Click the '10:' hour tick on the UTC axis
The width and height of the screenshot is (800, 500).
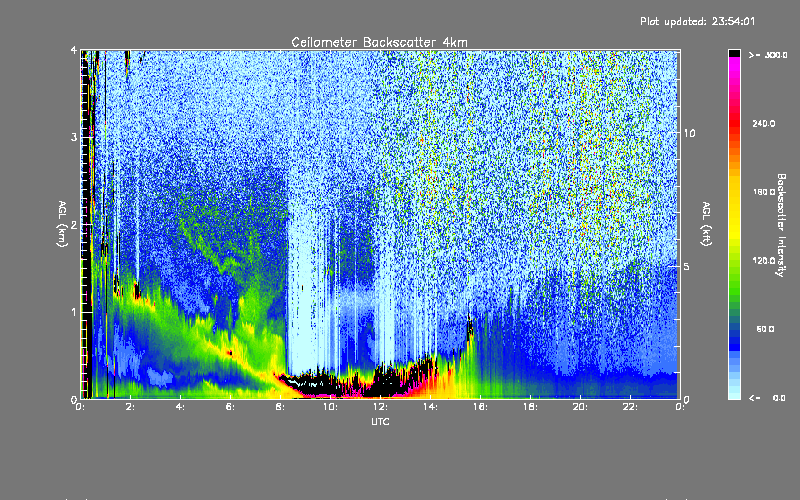point(330,407)
